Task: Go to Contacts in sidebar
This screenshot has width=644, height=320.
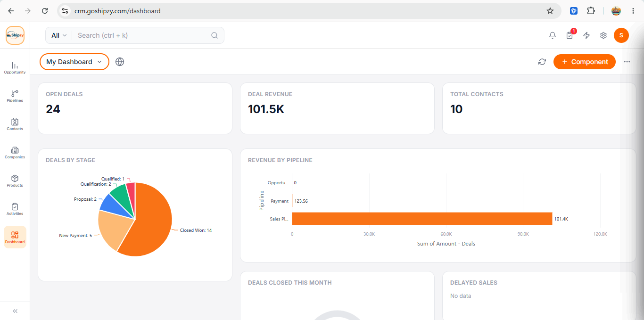Action: pyautogui.click(x=15, y=124)
